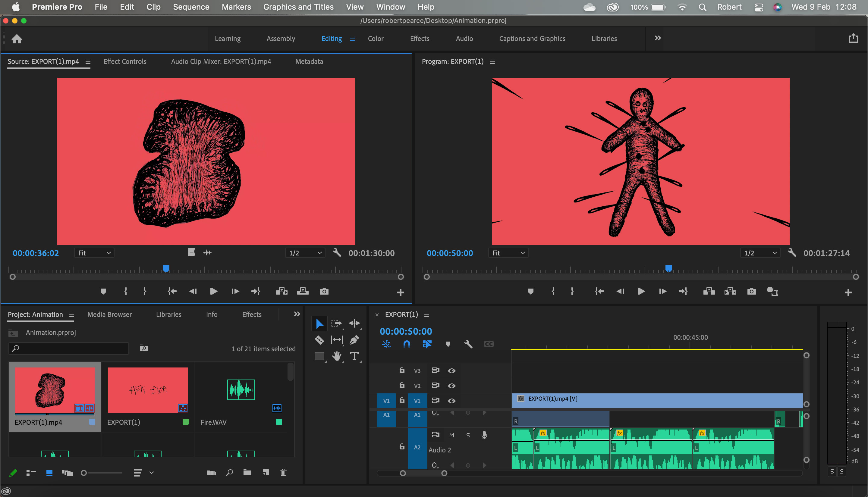868x497 pixels.
Task: Open Program monitor Fit zoom dropdown
Action: pyautogui.click(x=508, y=253)
